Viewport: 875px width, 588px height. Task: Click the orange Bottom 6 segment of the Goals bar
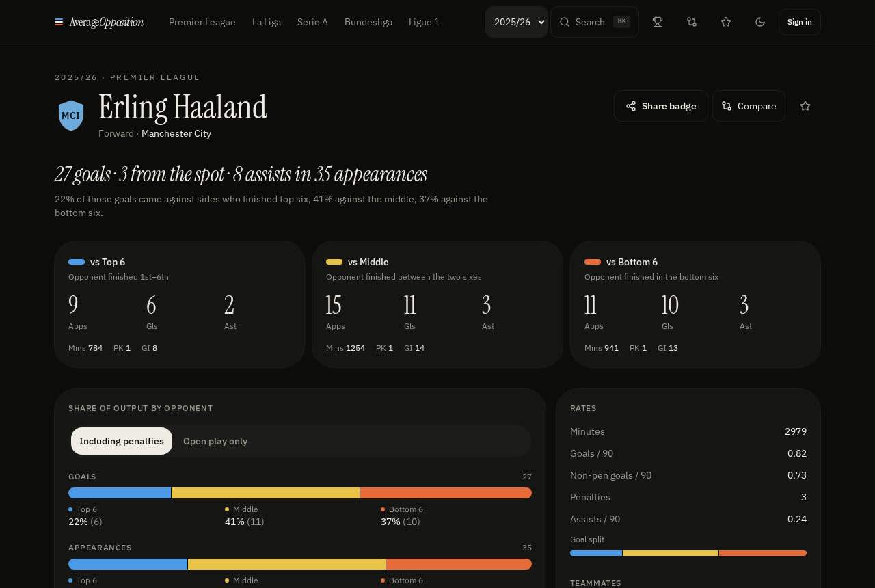click(x=446, y=493)
